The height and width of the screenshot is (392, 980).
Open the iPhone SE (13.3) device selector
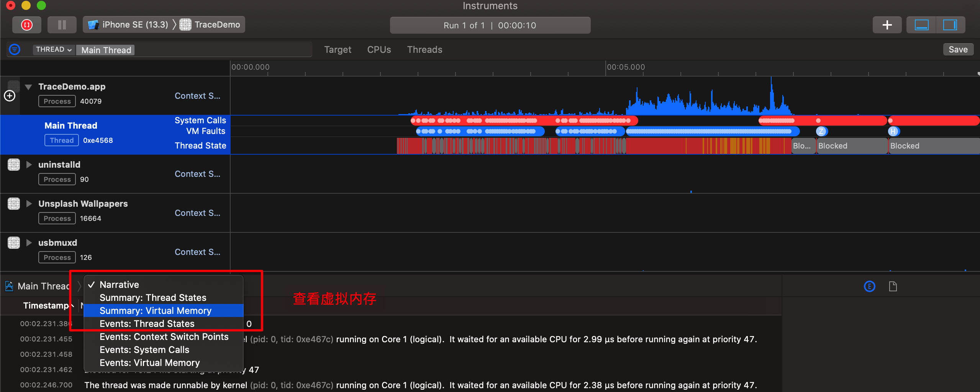(128, 25)
